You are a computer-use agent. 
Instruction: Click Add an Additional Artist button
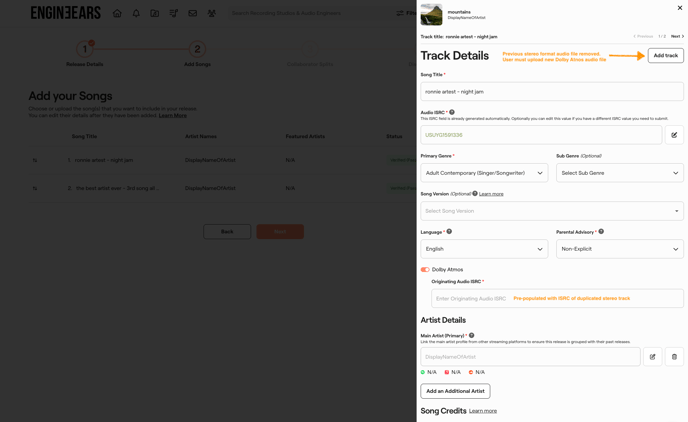point(455,391)
